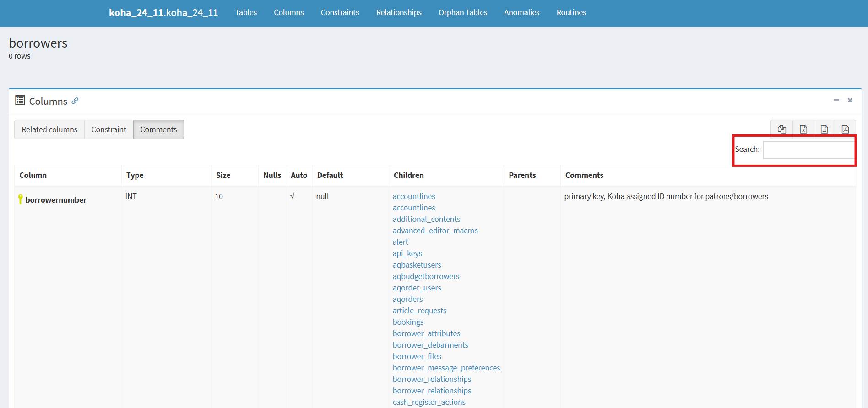
Task: Sort by the Nulls column header
Action: click(x=272, y=175)
